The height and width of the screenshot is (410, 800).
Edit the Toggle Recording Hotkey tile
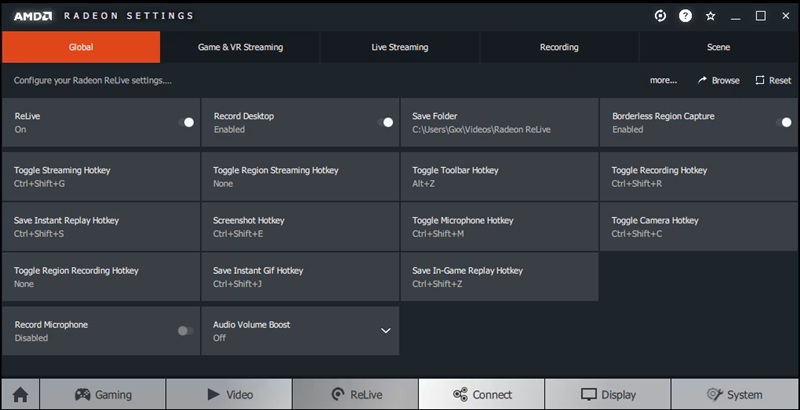pyautogui.click(x=699, y=176)
